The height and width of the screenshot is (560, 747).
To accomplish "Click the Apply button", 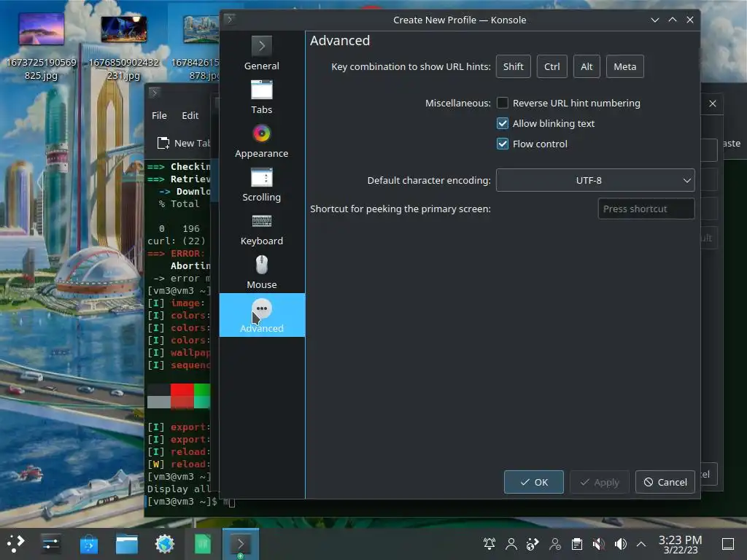I will click(600, 482).
